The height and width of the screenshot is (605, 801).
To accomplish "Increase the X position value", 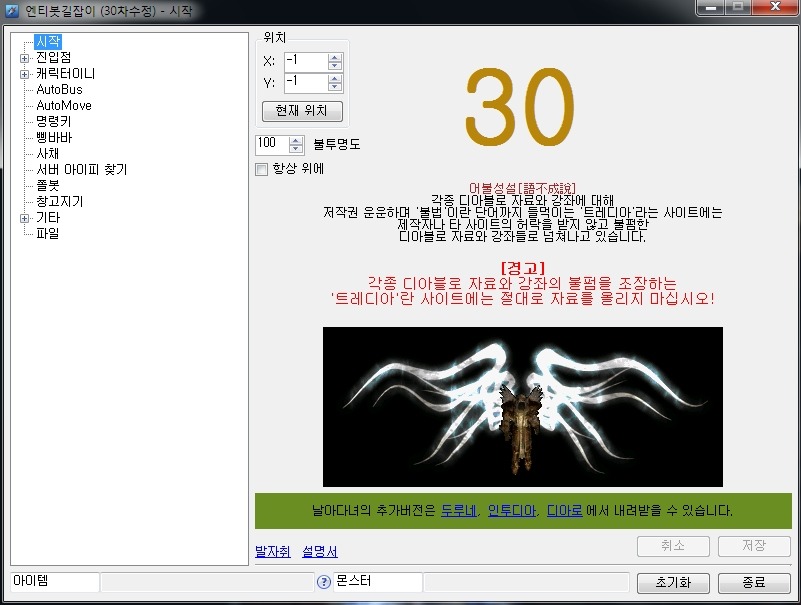I will click(x=335, y=58).
